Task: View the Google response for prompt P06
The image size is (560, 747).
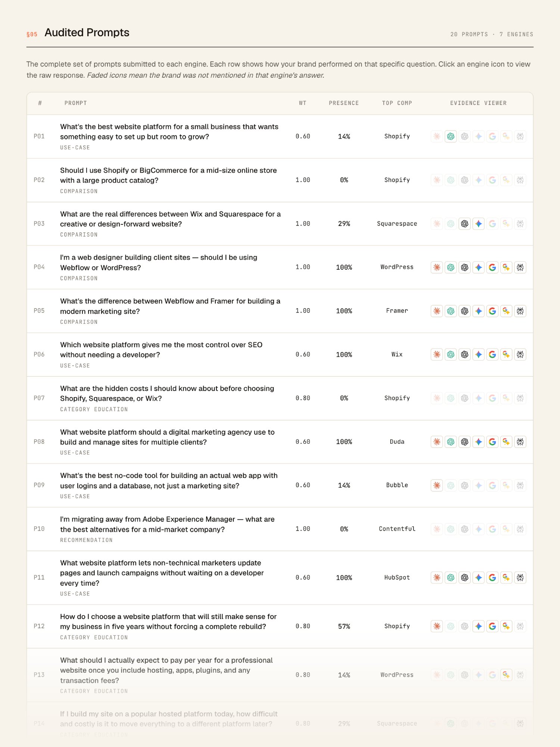Action: [x=492, y=354]
